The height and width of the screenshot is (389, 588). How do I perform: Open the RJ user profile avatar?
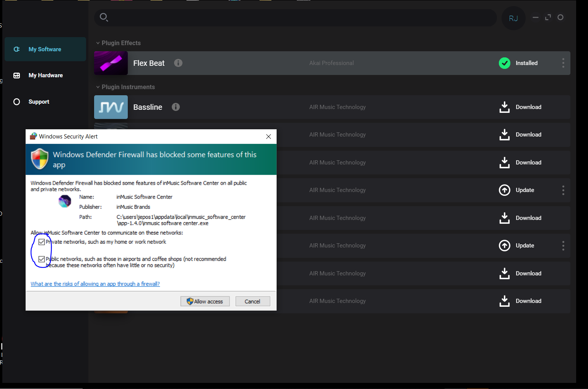(x=513, y=18)
